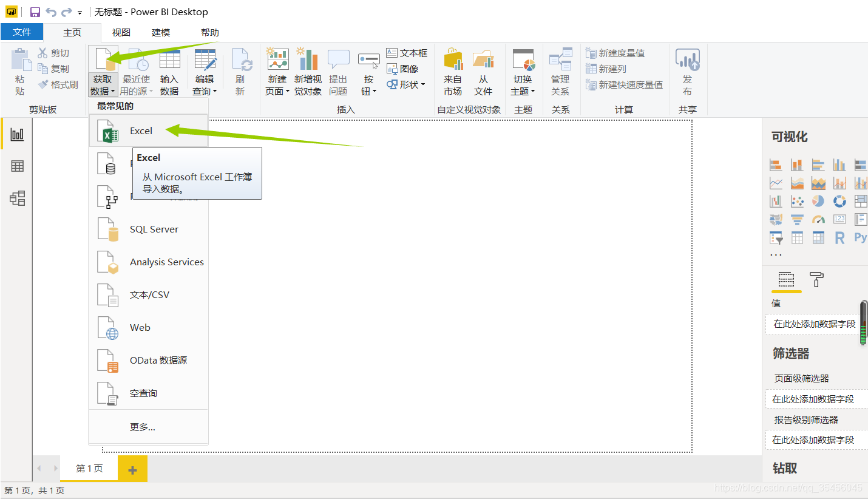Select scatter chart visual
This screenshot has height=499, width=868.
point(797,201)
